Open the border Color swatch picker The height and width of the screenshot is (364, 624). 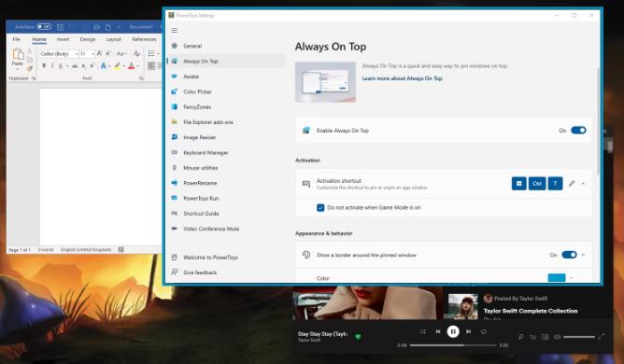tap(557, 278)
